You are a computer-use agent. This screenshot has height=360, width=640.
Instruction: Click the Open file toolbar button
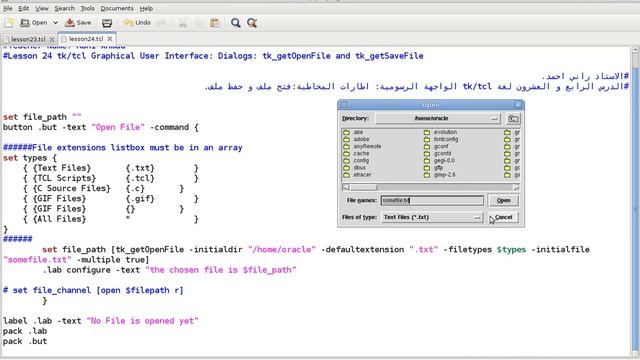(x=34, y=23)
